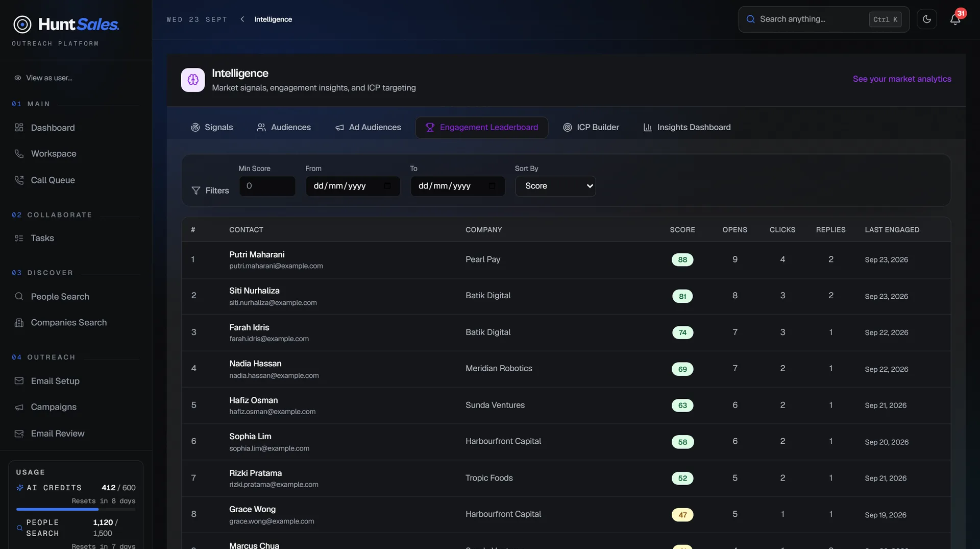
Task: Select the Engagement Leaderboard tab
Action: coord(482,128)
